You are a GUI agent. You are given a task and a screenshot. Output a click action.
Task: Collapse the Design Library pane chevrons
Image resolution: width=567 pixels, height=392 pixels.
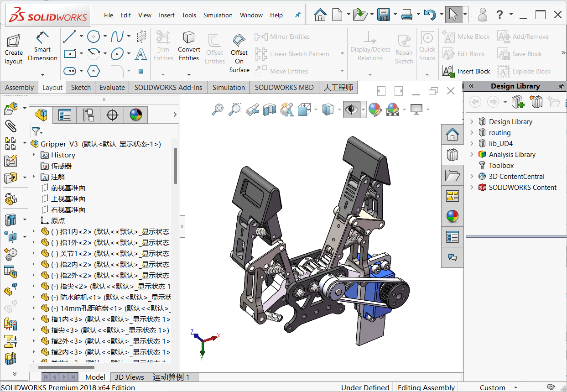tap(471, 86)
